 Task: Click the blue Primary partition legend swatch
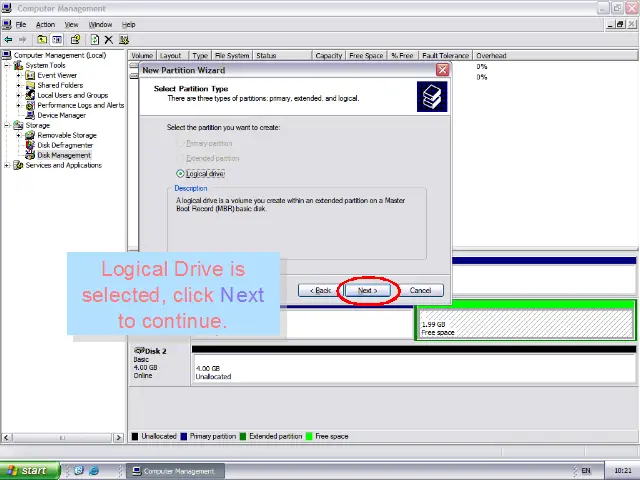(184, 436)
